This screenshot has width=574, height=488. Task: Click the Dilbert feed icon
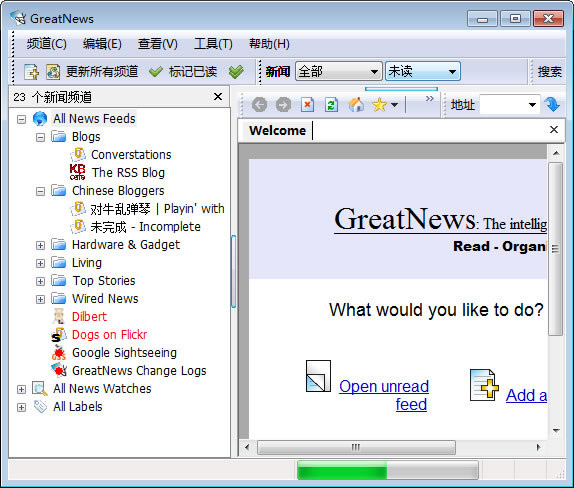pyautogui.click(x=59, y=316)
